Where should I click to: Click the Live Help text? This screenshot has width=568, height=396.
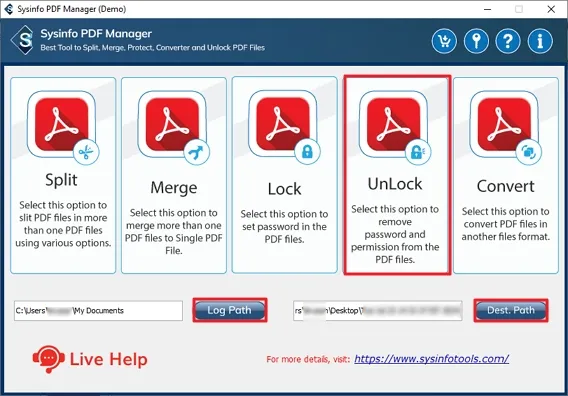coord(108,359)
